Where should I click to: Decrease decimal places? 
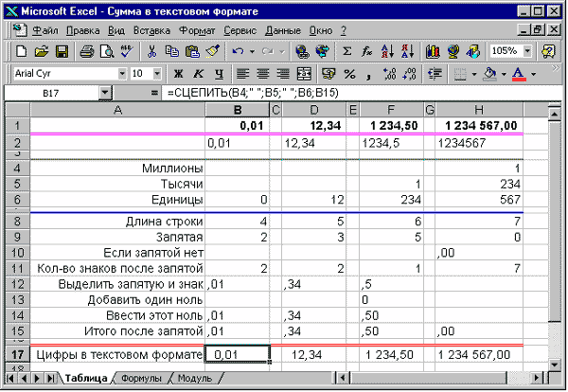tap(410, 74)
